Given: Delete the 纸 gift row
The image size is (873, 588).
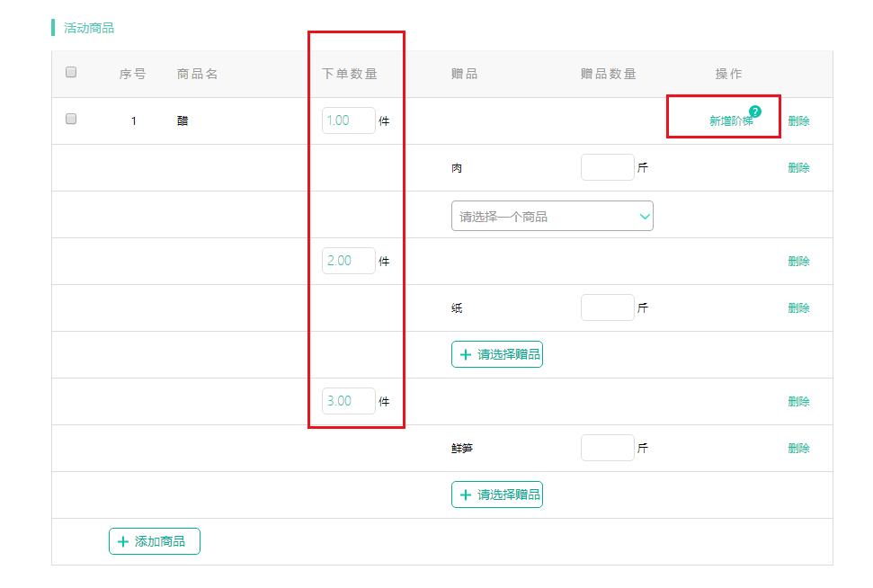Looking at the screenshot, I should [x=798, y=308].
